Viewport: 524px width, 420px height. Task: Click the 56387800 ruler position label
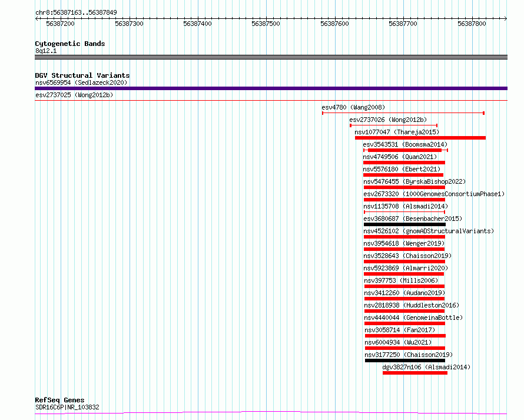(x=472, y=24)
